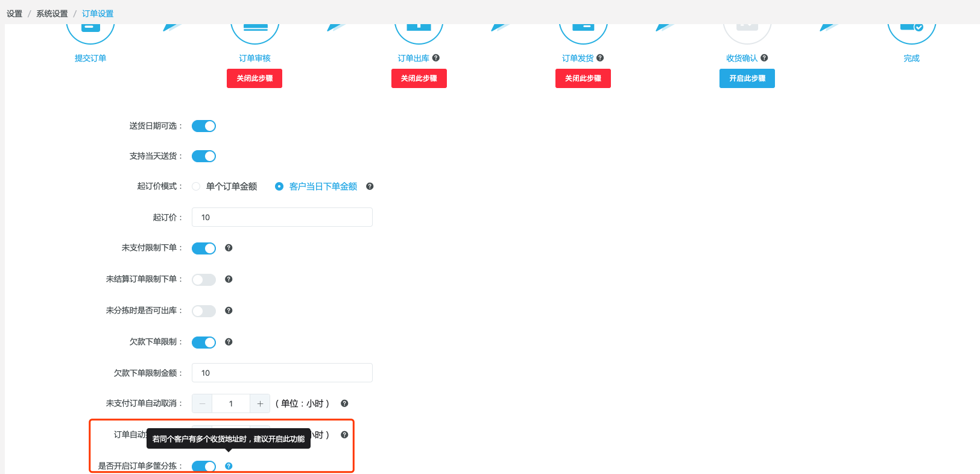Click 订单设置 breadcrumb
The height and width of the screenshot is (474, 980).
tap(98, 13)
